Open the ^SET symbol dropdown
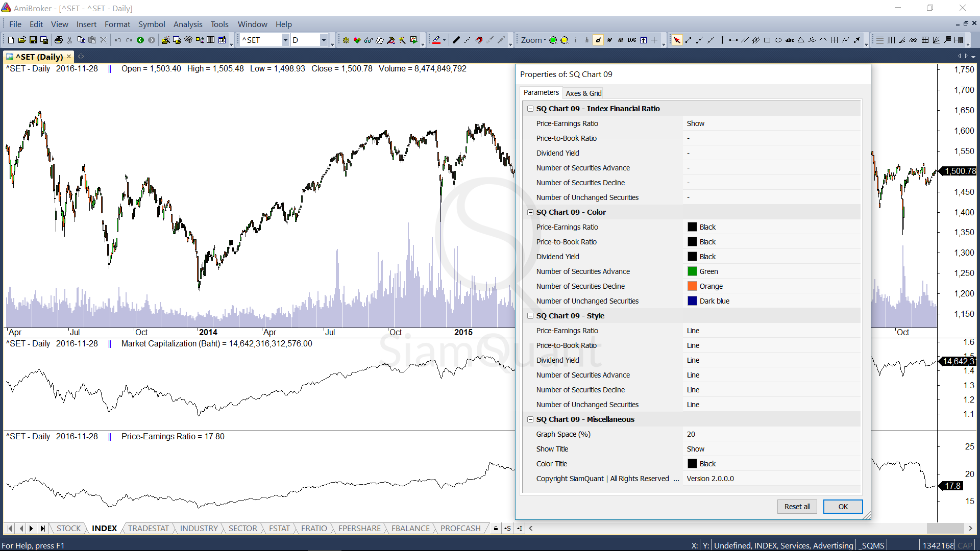This screenshot has width=980, height=551. click(x=285, y=40)
